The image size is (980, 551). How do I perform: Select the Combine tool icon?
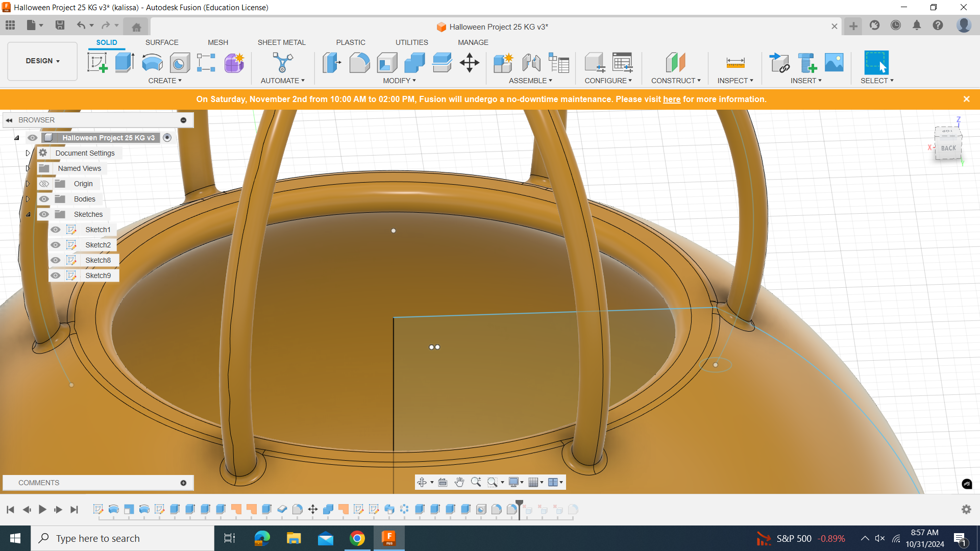click(414, 63)
